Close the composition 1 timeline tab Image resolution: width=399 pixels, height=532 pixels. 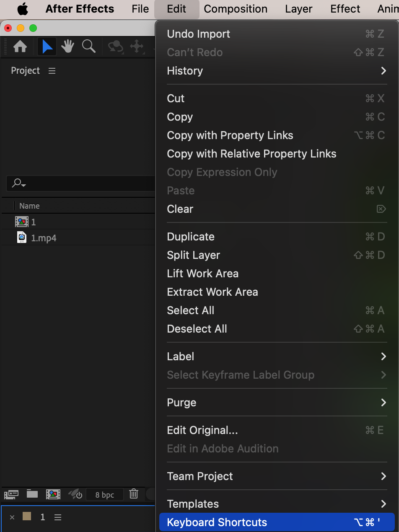(12, 517)
